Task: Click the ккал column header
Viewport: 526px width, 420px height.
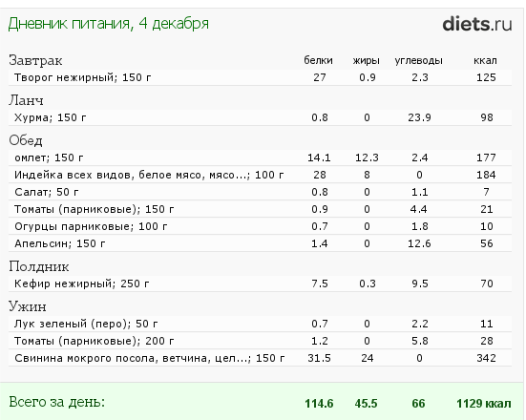Action: click(x=485, y=61)
